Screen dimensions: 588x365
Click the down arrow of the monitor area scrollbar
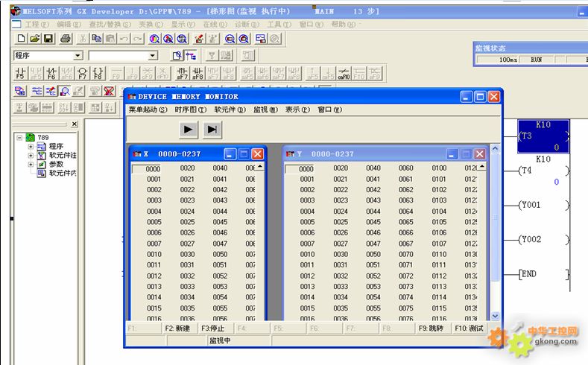pyautogui.click(x=495, y=316)
